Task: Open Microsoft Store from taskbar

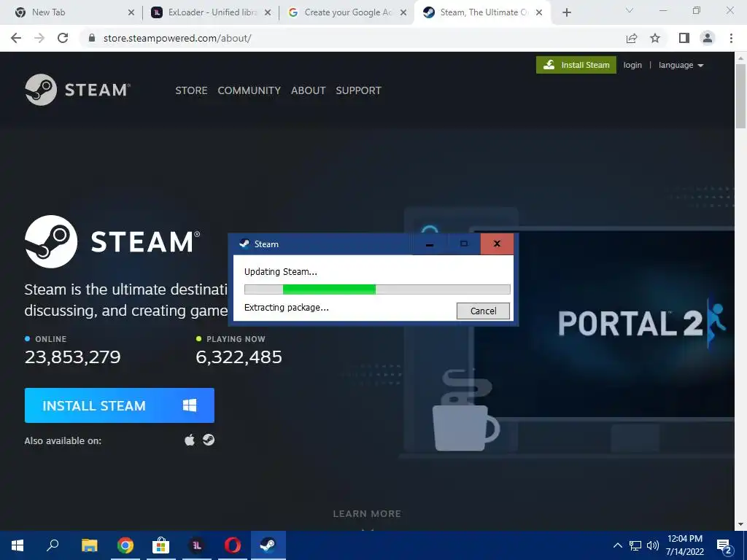Action: click(x=161, y=545)
